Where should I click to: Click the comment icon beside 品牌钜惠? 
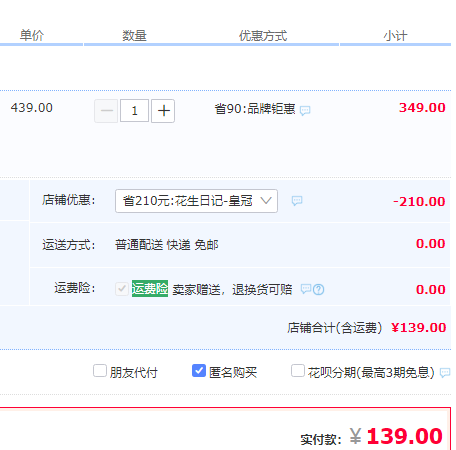click(x=305, y=110)
